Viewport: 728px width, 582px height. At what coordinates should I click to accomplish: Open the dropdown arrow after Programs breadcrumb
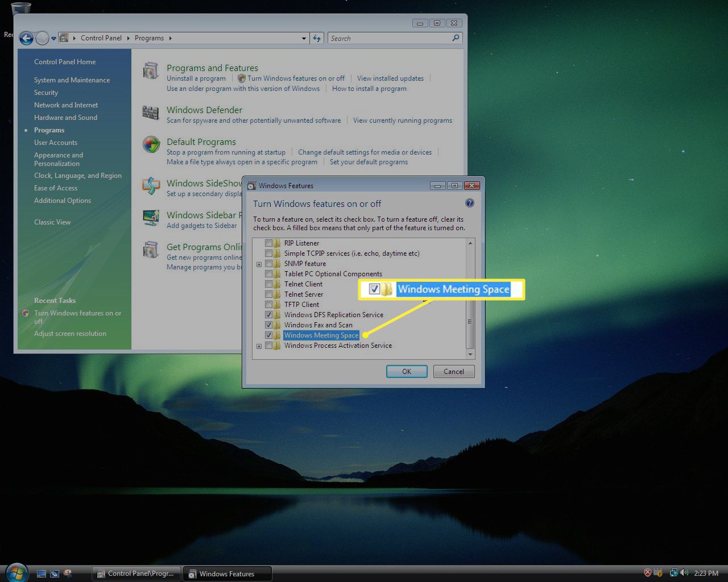pos(169,38)
